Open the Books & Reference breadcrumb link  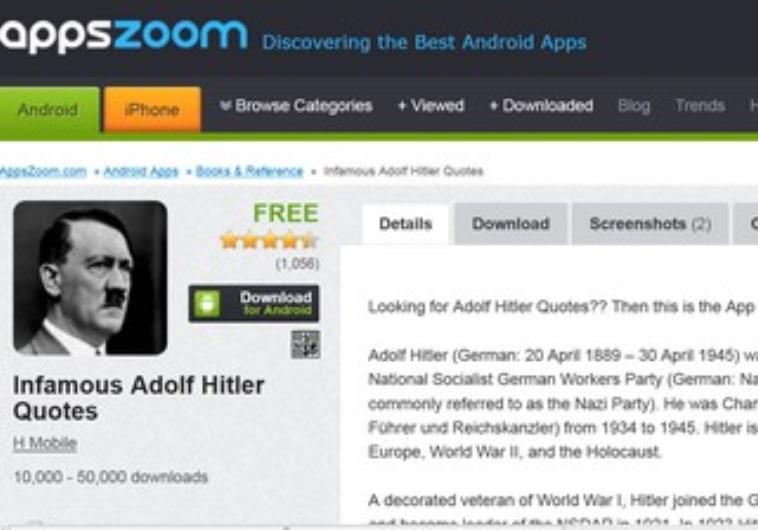point(249,171)
